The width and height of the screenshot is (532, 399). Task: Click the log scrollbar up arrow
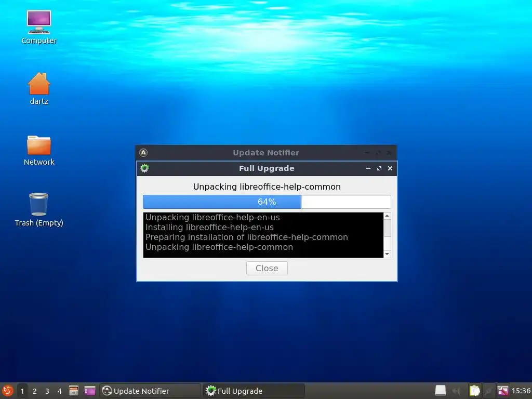pyautogui.click(x=387, y=216)
